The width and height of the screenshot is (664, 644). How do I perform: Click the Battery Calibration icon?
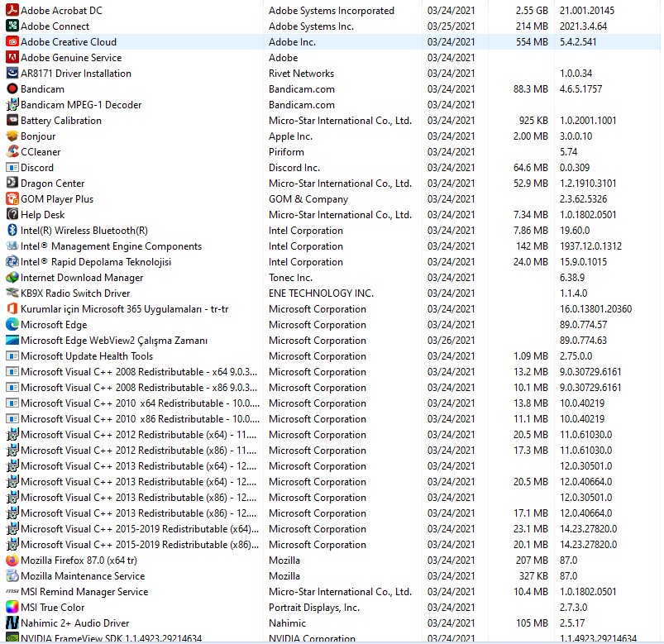[x=12, y=120]
